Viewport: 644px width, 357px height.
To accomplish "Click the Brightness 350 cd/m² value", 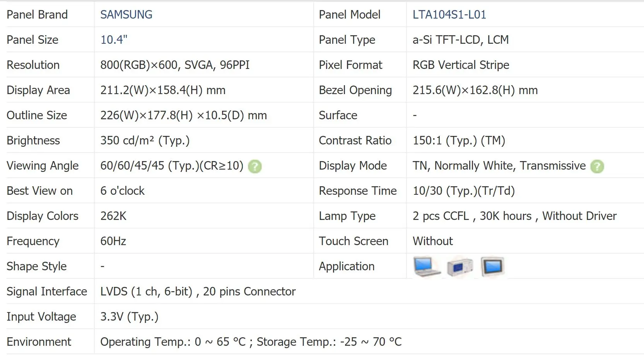I will pyautogui.click(x=145, y=141).
